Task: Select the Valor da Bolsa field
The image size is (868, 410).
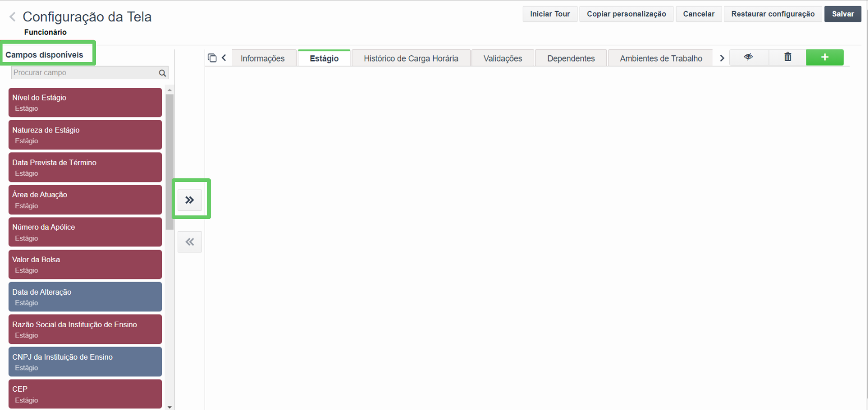Action: (85, 265)
